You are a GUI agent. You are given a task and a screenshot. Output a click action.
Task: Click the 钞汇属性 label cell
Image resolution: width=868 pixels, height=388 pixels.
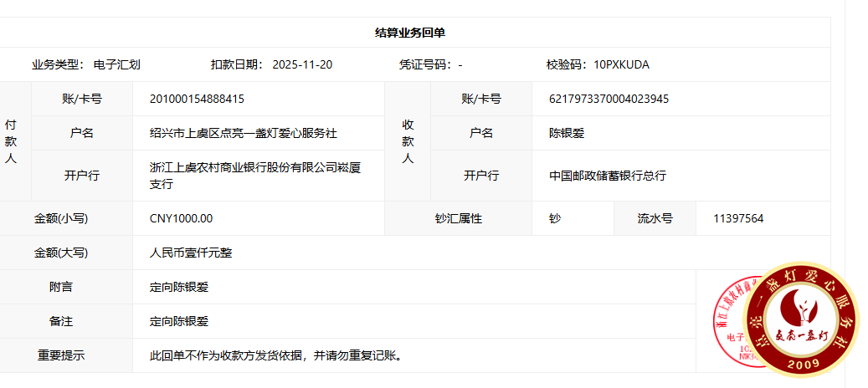(x=459, y=218)
